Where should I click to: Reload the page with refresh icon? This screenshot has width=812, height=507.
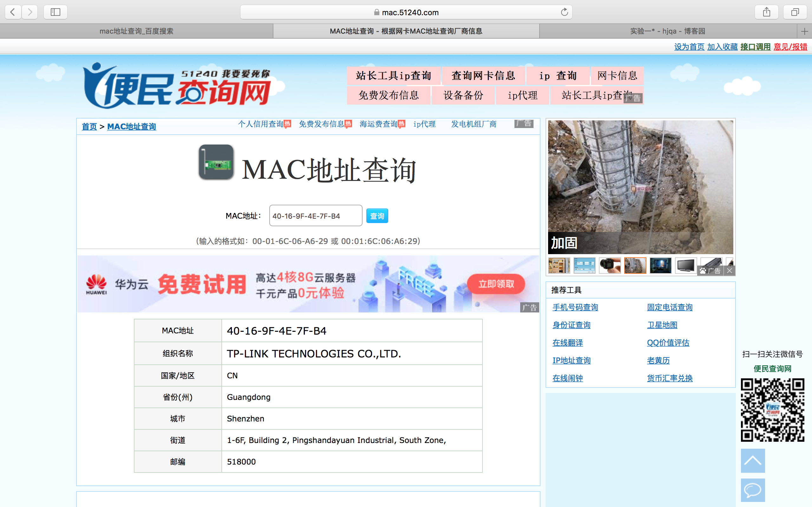point(564,12)
